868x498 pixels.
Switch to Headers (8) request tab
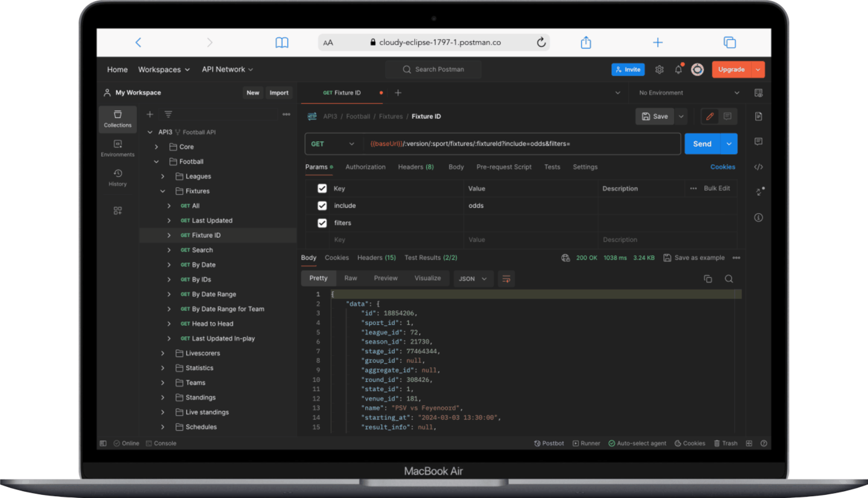[416, 167]
